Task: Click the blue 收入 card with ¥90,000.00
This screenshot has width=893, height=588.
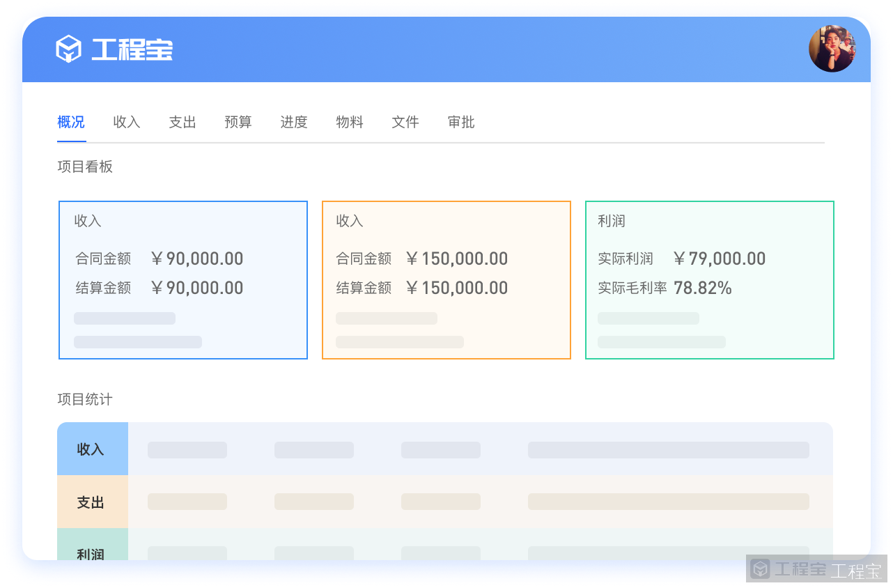Action: 183,280
